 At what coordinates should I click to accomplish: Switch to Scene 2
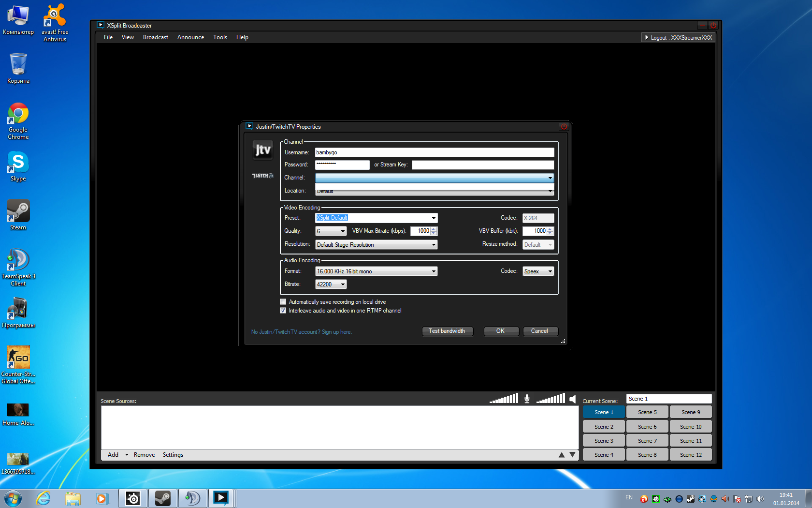coord(604,427)
